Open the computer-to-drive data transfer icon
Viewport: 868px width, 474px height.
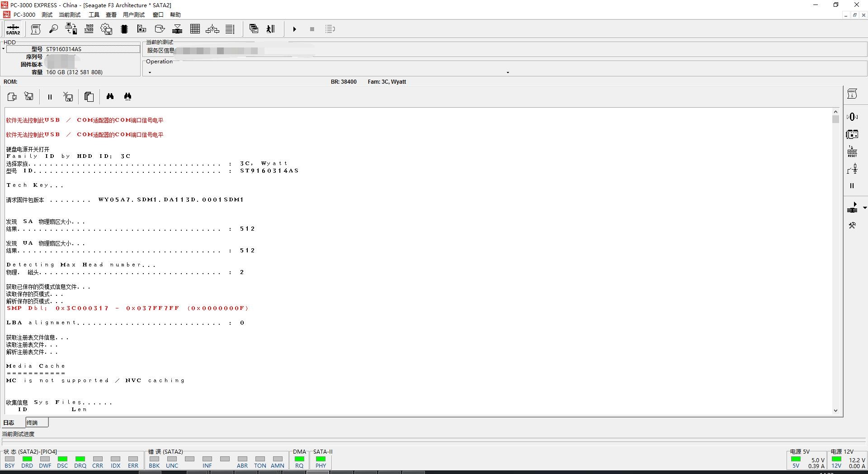pos(71,29)
